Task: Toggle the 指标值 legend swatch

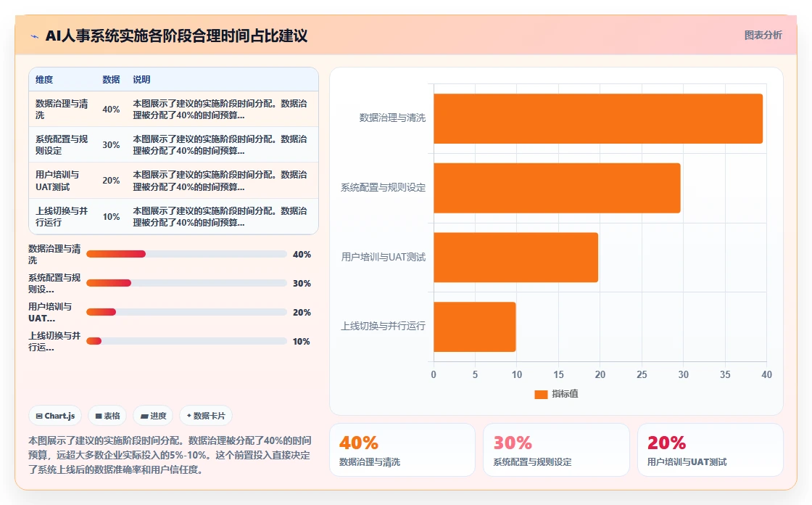Action: (x=541, y=395)
